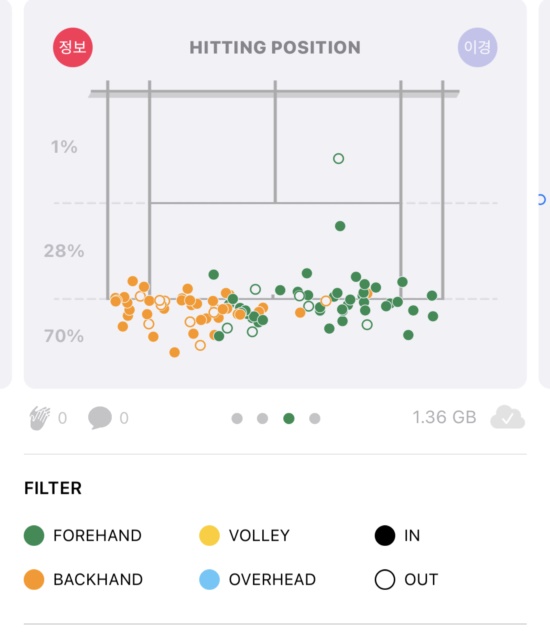Tap the cloud upload status icon
This screenshot has height=635, width=550.
tap(507, 417)
